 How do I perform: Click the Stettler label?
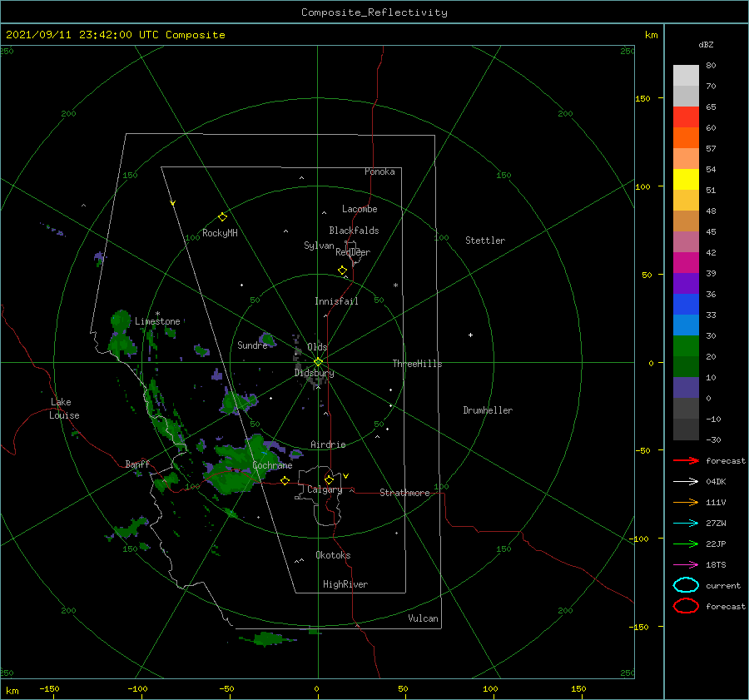[x=485, y=241]
